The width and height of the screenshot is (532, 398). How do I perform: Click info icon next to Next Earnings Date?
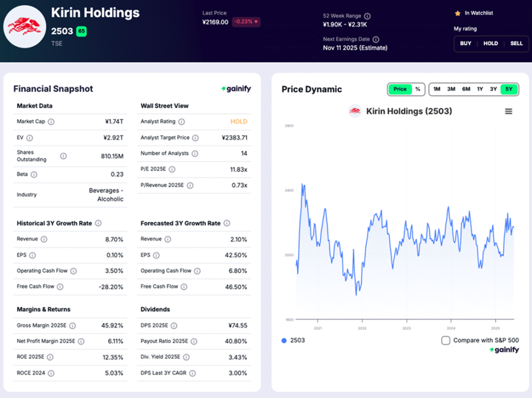point(376,39)
